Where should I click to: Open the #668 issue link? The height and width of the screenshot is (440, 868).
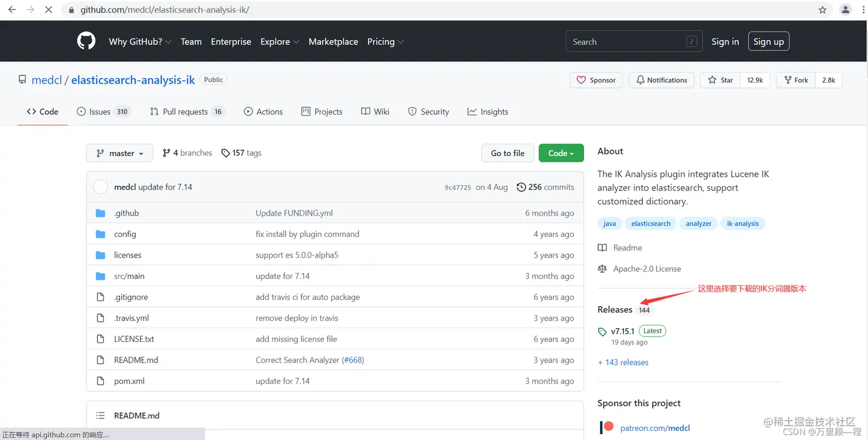tap(353, 360)
